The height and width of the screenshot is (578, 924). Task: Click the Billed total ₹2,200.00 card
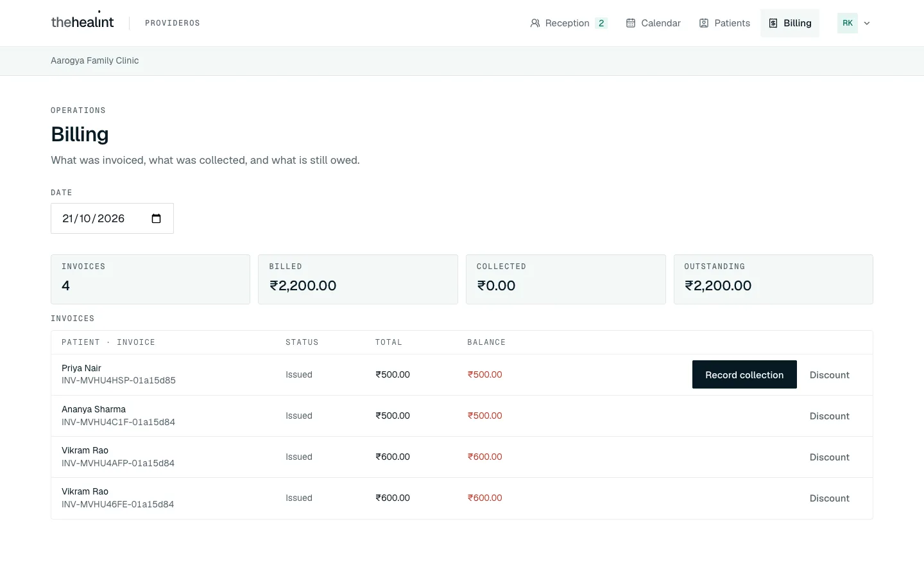coord(358,279)
